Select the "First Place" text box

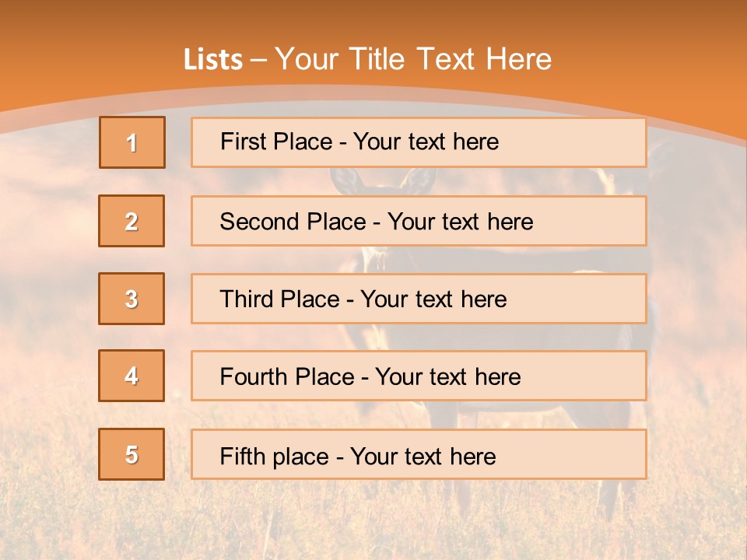419,142
